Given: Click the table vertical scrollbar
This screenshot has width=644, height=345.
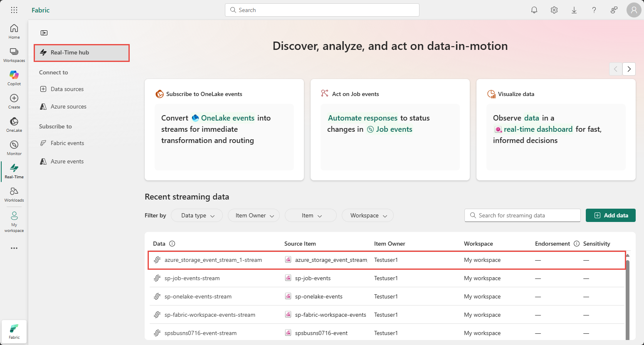Looking at the screenshot, I should click(628, 299).
